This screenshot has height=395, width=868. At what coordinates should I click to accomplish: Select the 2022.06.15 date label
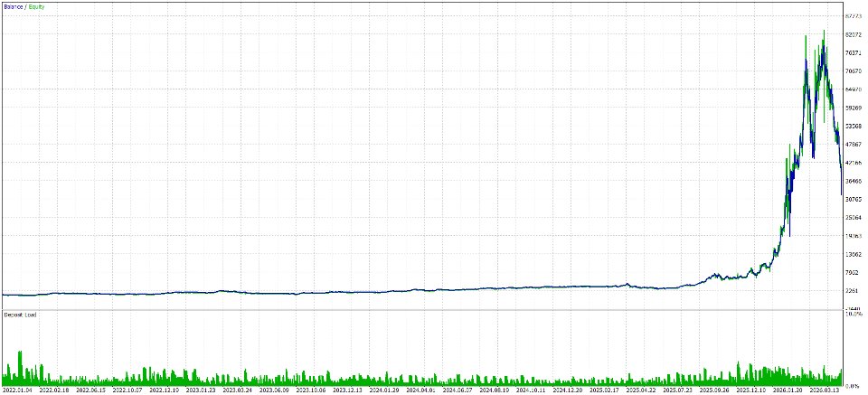coord(90,390)
